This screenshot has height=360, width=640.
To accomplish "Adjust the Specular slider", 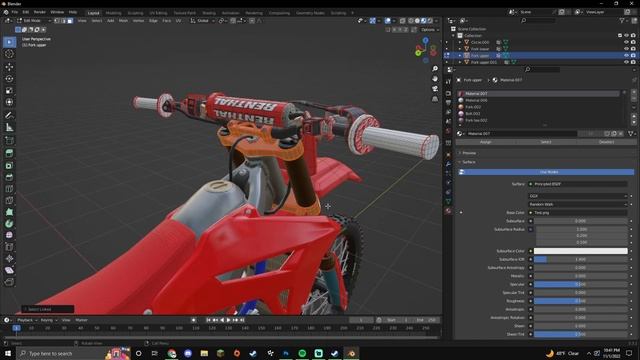I will tap(580, 284).
